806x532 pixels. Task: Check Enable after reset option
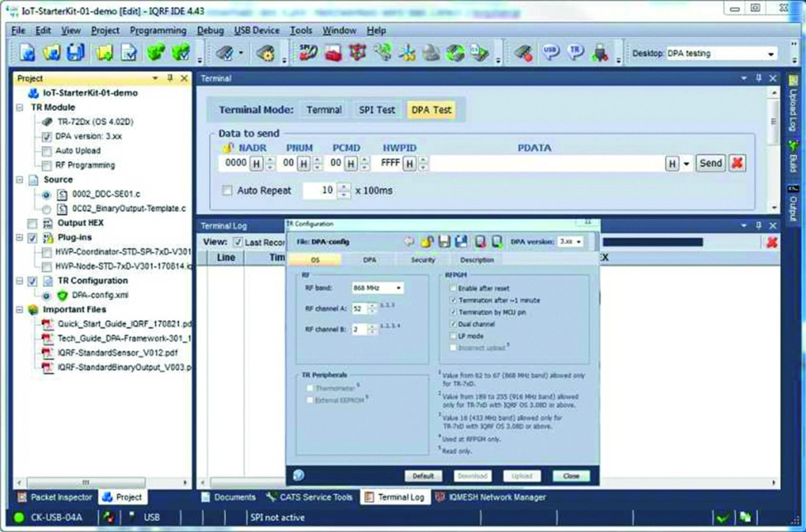pyautogui.click(x=453, y=288)
